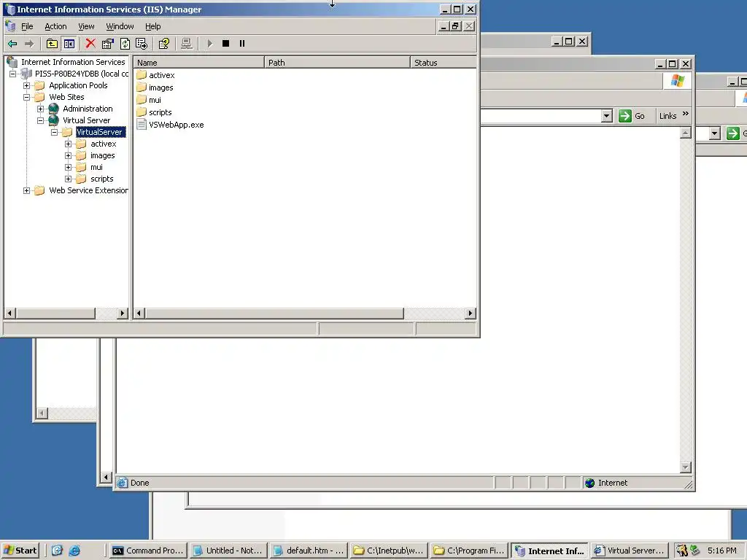747x560 pixels.
Task: Switch to C:\Inetpub taskbar button
Action: [389, 551]
